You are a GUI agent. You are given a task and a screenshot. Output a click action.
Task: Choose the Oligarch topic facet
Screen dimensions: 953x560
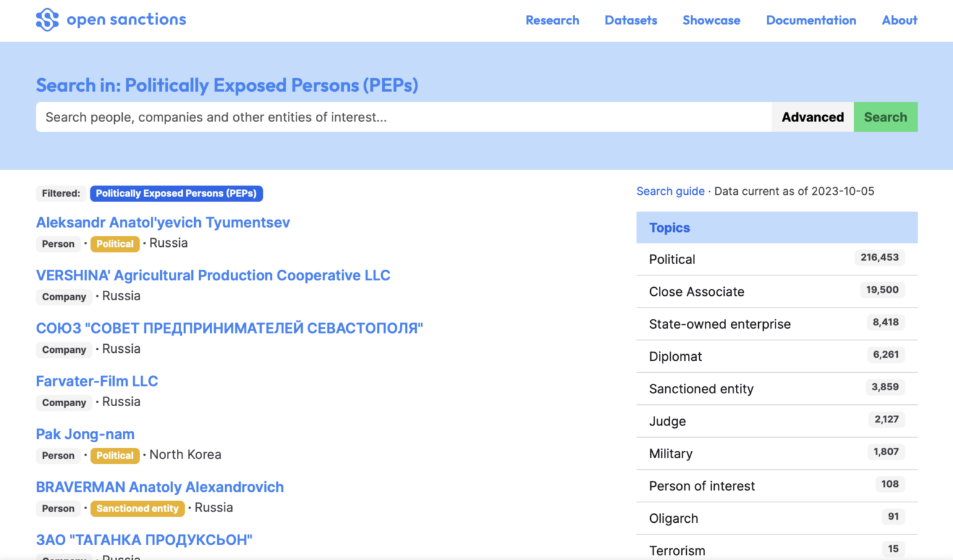point(673,518)
